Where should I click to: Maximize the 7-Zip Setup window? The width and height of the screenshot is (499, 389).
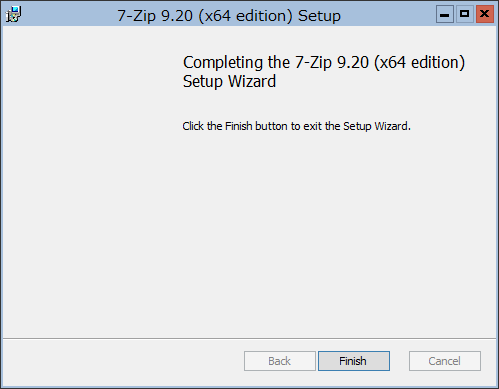(x=465, y=14)
